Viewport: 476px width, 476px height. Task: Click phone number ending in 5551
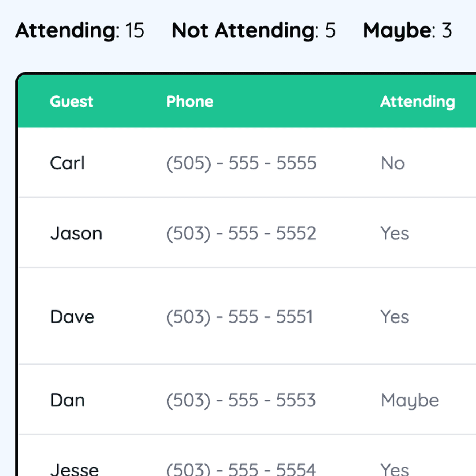[x=239, y=316]
